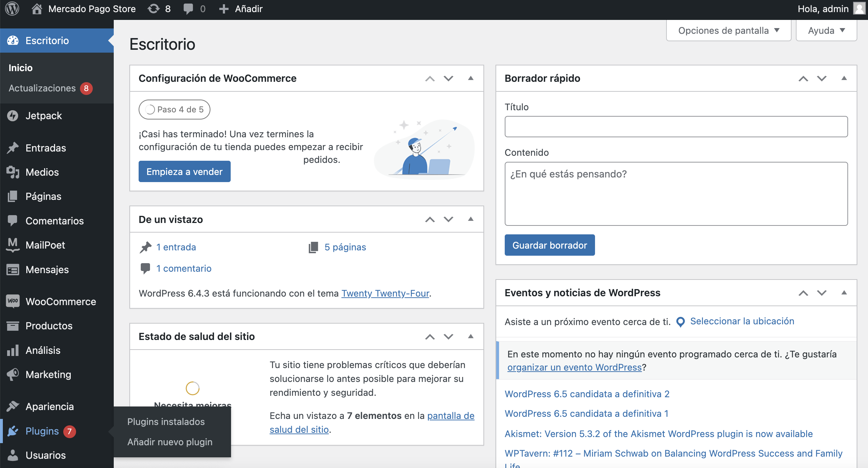Click the Usuarios person icon
The image size is (868, 468).
[x=13, y=455]
